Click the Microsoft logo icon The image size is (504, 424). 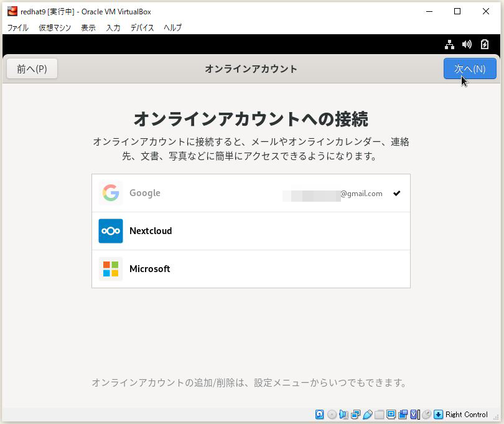coord(111,269)
